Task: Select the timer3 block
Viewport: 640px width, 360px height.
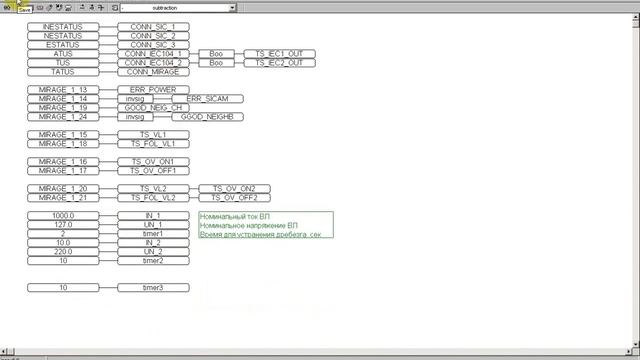Action: click(x=153, y=287)
